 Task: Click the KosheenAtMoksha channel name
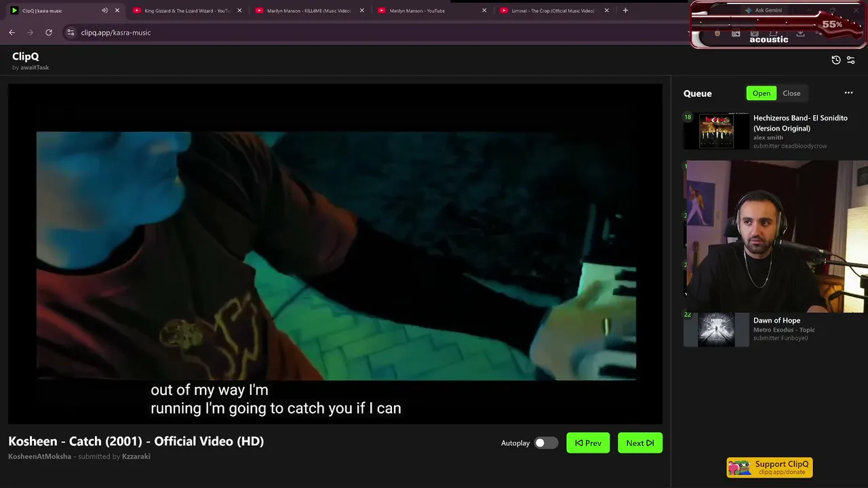coord(39,457)
